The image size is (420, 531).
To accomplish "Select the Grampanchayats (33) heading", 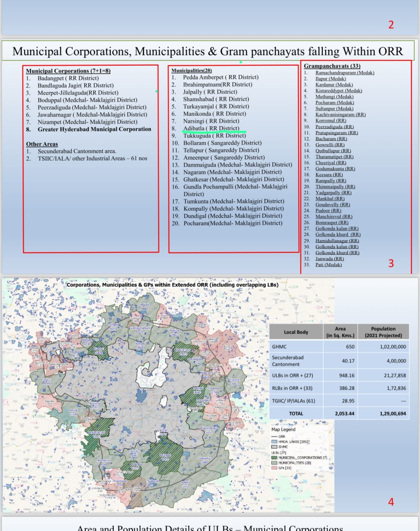I will click(332, 66).
